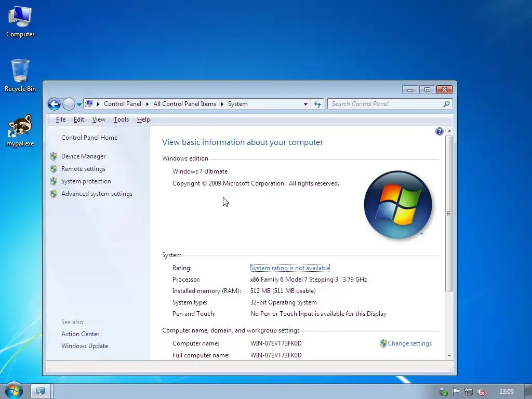Open System protection link
532x399 pixels.
[86, 181]
